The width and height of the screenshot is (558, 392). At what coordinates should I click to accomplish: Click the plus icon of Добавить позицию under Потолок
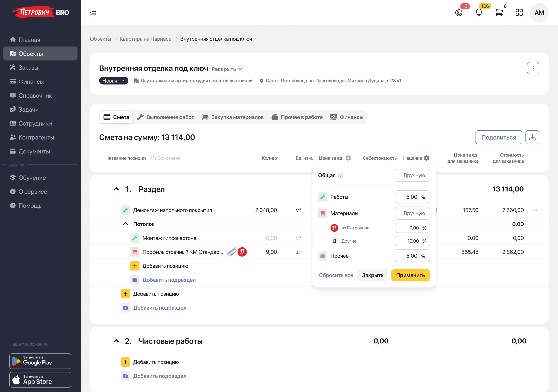click(x=135, y=266)
